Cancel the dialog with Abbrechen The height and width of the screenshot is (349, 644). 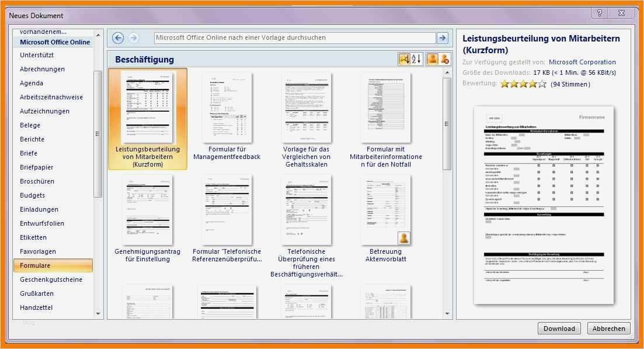608,328
